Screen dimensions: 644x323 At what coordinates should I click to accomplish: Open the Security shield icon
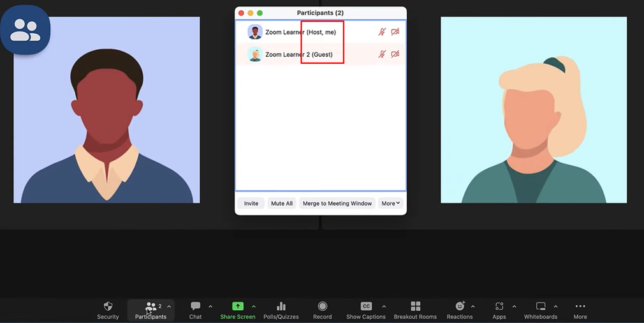(108, 307)
